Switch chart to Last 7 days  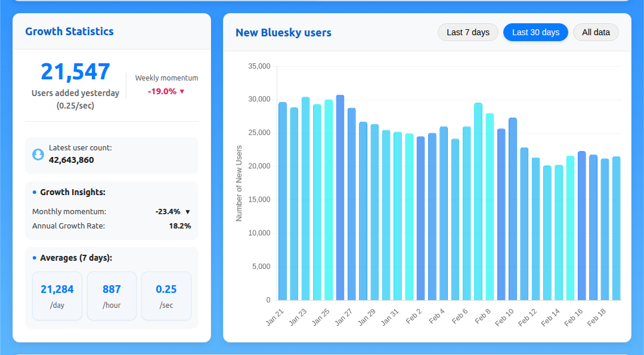tap(468, 32)
